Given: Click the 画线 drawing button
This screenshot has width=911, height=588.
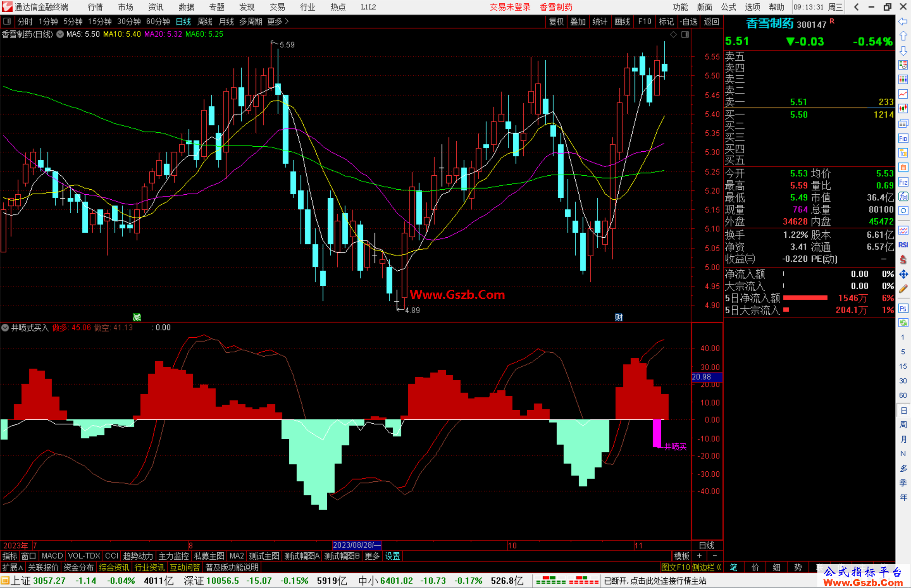Looking at the screenshot, I should (x=622, y=21).
